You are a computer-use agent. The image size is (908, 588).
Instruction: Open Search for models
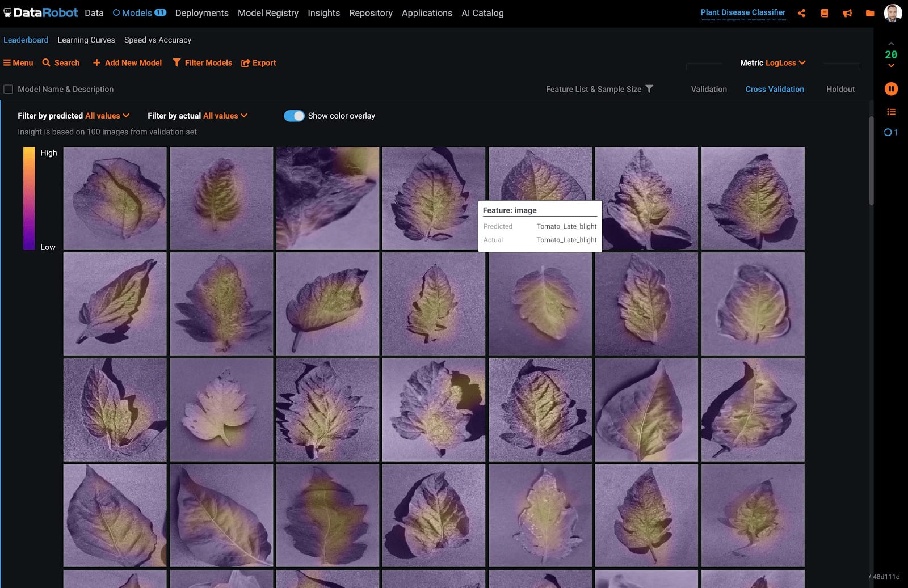coord(61,63)
